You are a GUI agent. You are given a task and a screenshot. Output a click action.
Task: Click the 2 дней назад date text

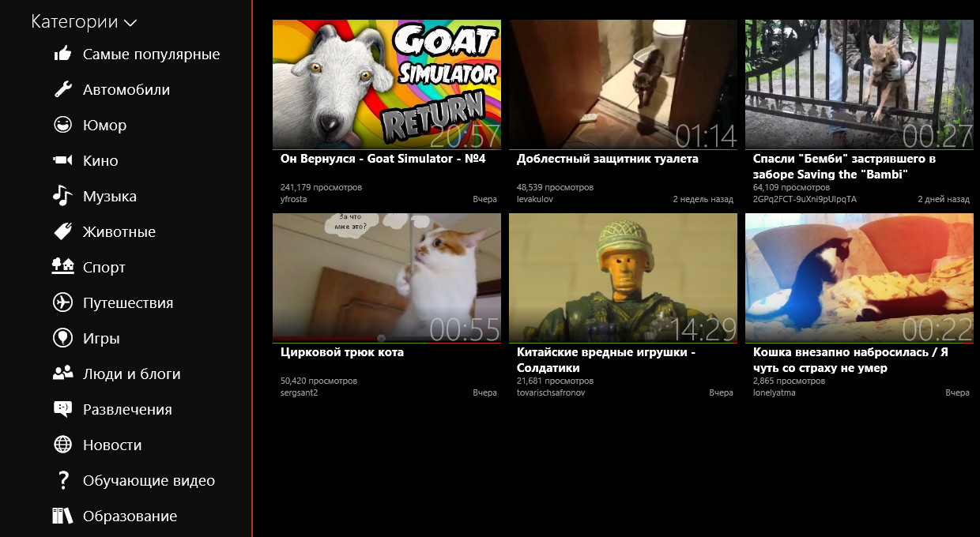click(x=944, y=199)
